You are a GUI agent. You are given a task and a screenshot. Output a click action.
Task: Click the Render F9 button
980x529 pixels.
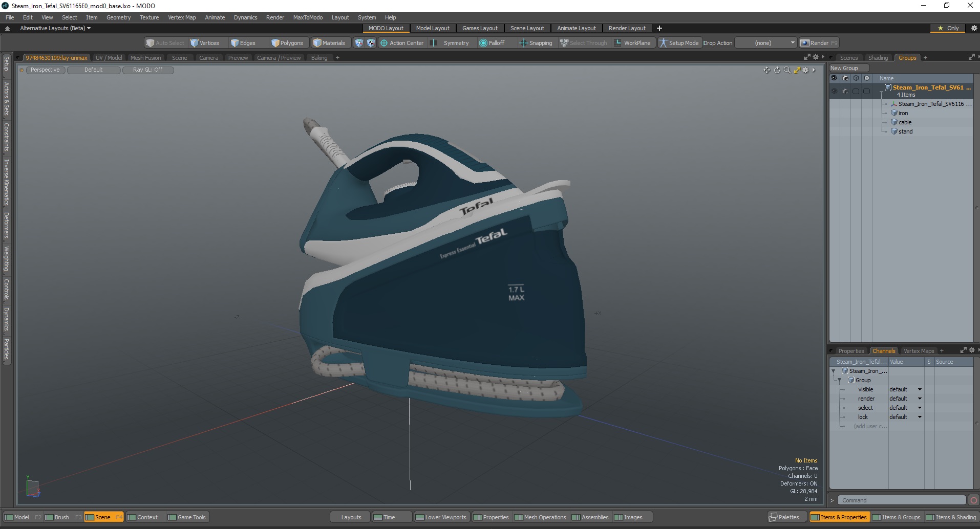[x=819, y=43]
